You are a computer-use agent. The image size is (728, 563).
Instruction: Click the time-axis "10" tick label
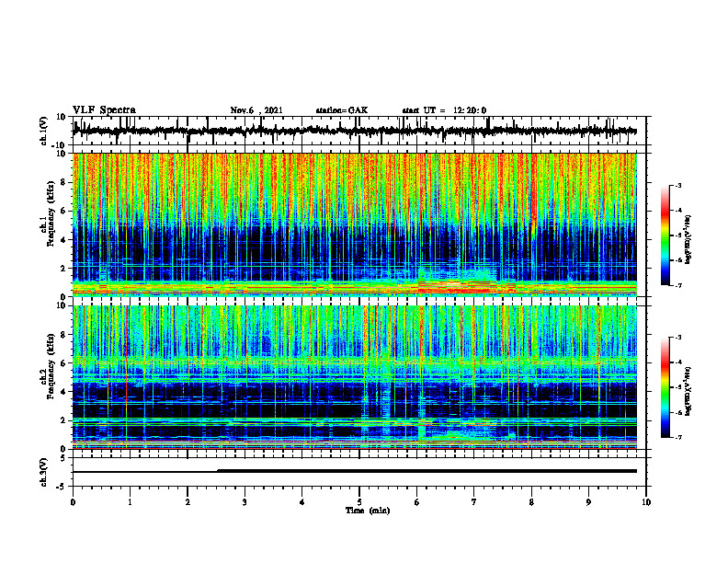pyautogui.click(x=646, y=502)
